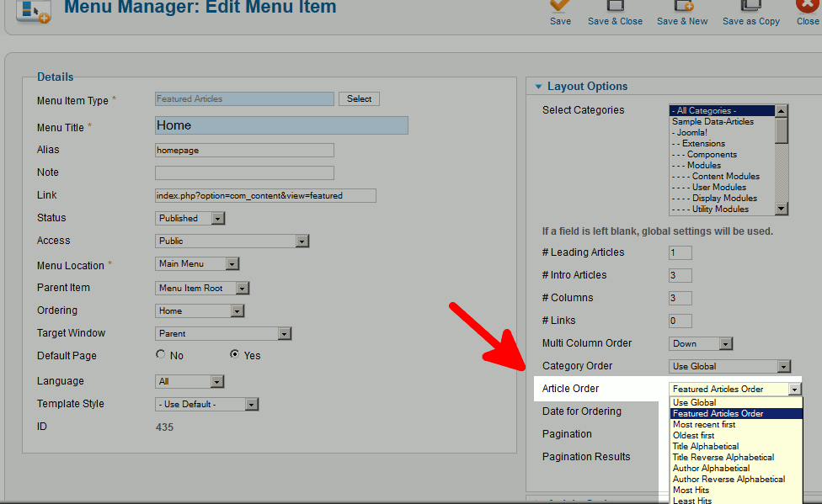Viewport: 822px width, 504px height.
Task: Open the Template Style dropdown
Action: [207, 404]
